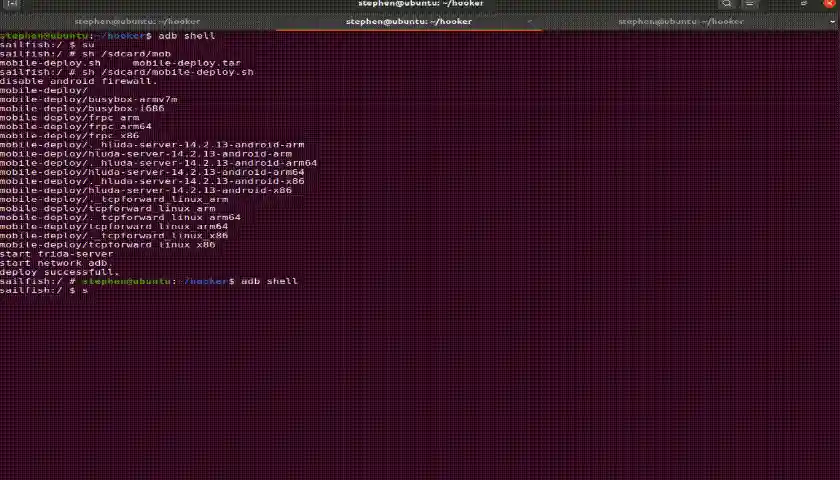
Task: Open a new terminal tab
Action: (9, 4)
